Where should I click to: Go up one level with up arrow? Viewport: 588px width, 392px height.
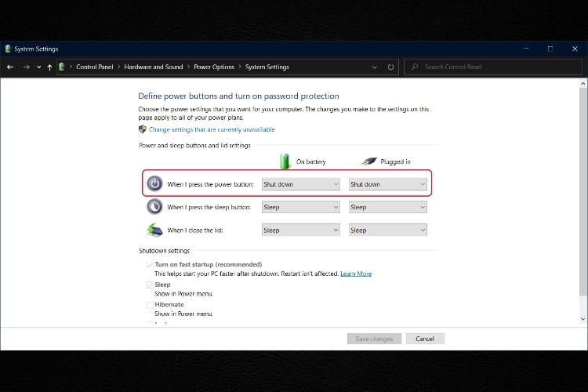click(49, 67)
